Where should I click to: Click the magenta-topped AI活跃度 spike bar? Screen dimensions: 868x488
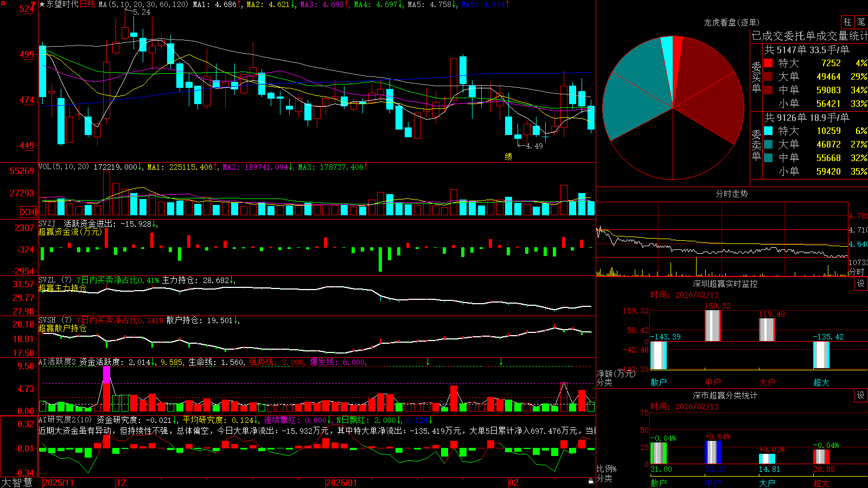coord(107,389)
